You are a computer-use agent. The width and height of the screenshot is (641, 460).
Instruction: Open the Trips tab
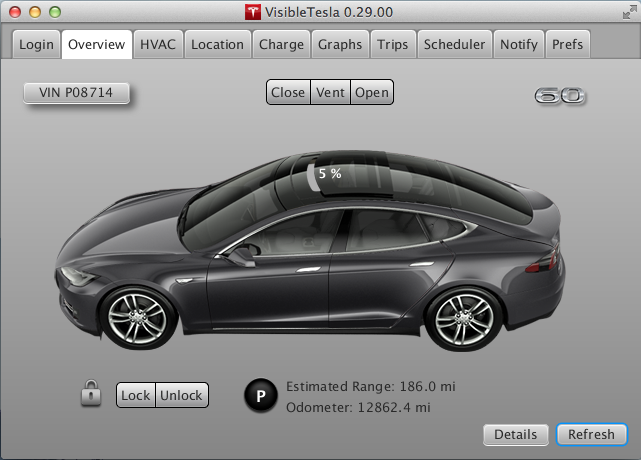click(x=392, y=44)
